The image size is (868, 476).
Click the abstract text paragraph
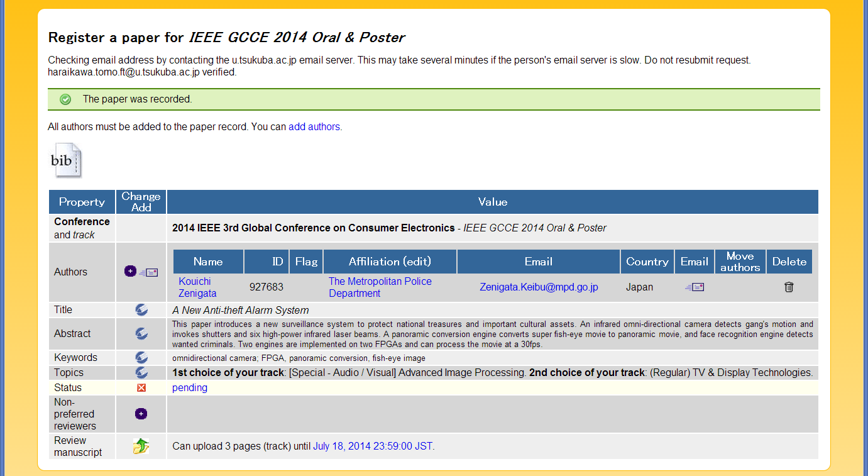tap(493, 334)
